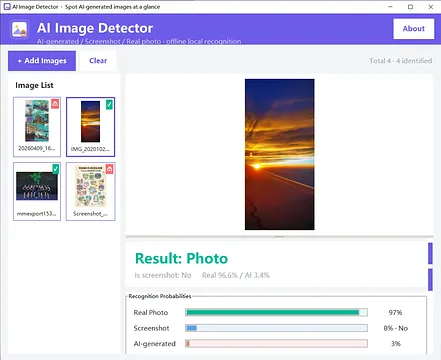Viewport: 441px width, 360px height.
Task: Click the lower purple scrollbar segment by result
Action: pyautogui.click(x=430, y=280)
